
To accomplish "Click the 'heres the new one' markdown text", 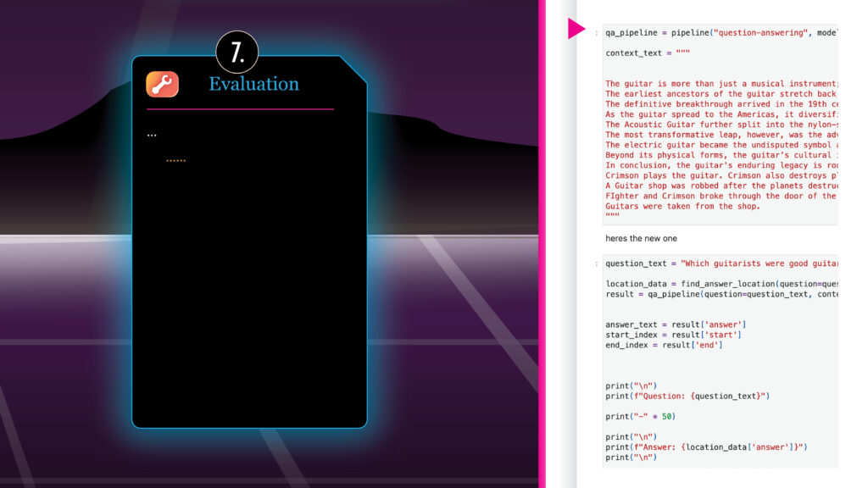I will (x=641, y=239).
